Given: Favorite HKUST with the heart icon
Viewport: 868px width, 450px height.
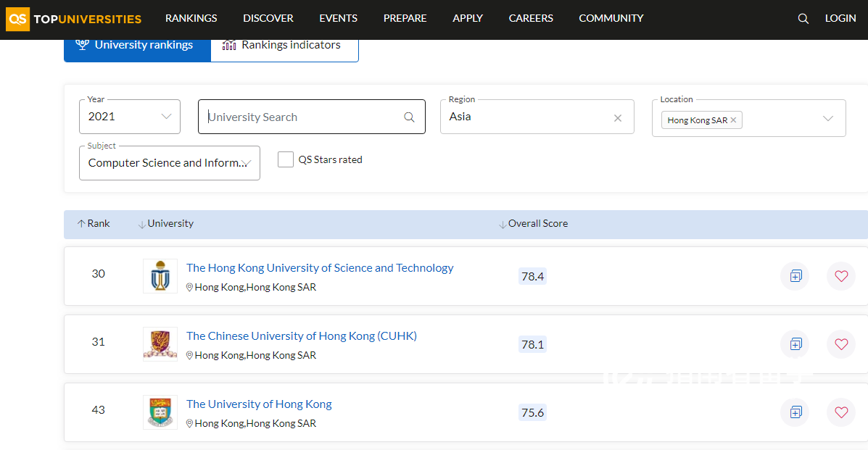Looking at the screenshot, I should tap(841, 275).
